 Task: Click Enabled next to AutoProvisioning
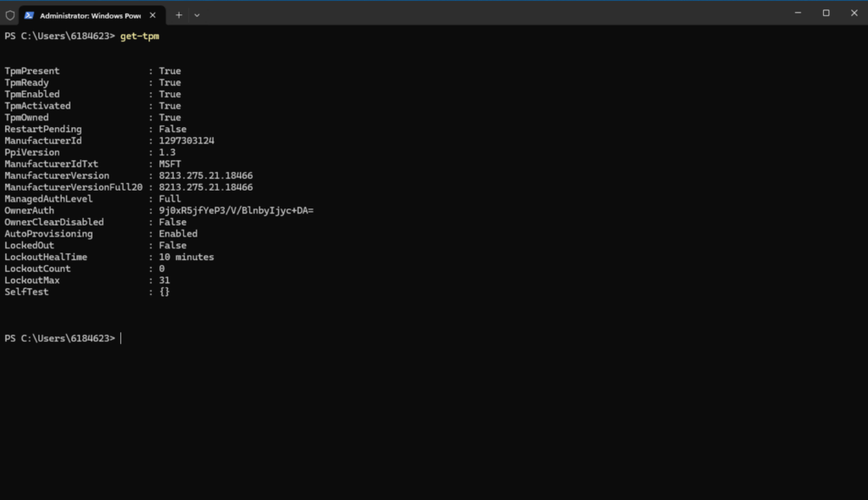click(177, 233)
